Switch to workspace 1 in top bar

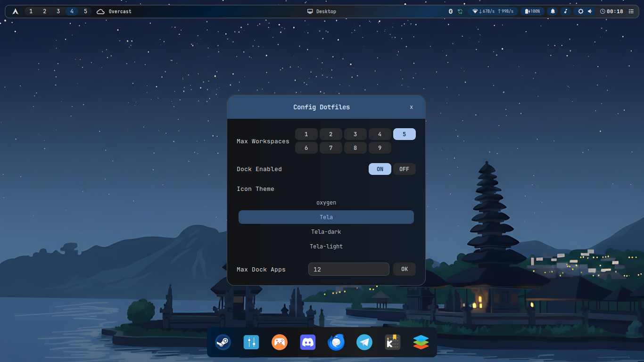coord(31,11)
